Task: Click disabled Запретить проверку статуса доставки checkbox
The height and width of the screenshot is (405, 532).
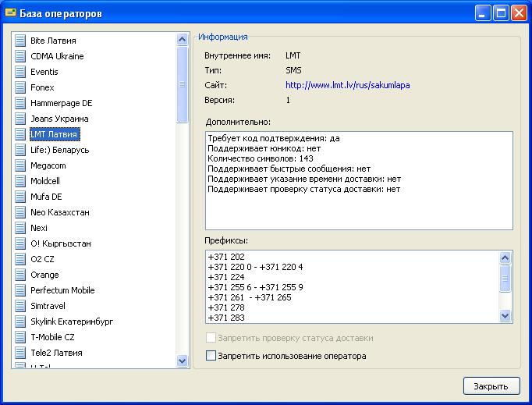Action: (x=211, y=338)
